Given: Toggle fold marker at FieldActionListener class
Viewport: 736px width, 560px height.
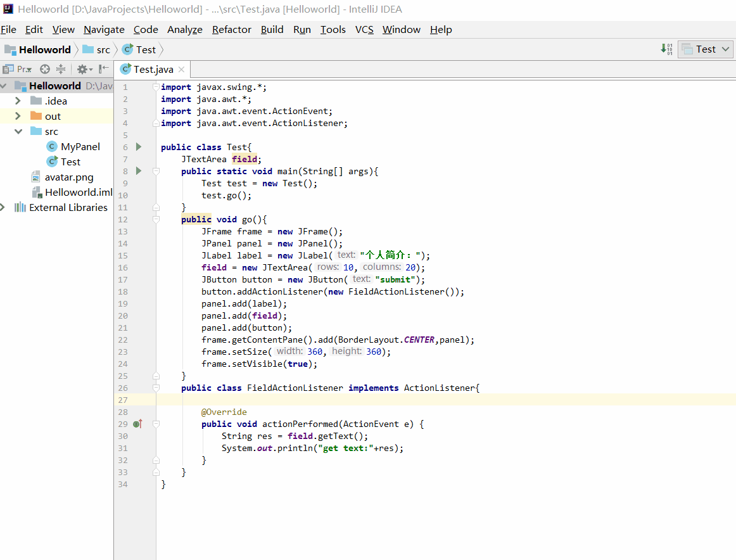Looking at the screenshot, I should [x=156, y=388].
